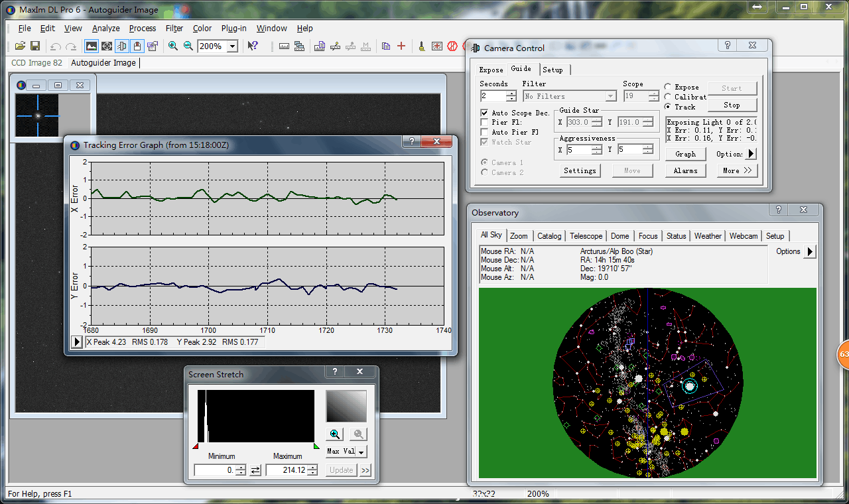Open the Process menu
This screenshot has width=849, height=504.
143,29
